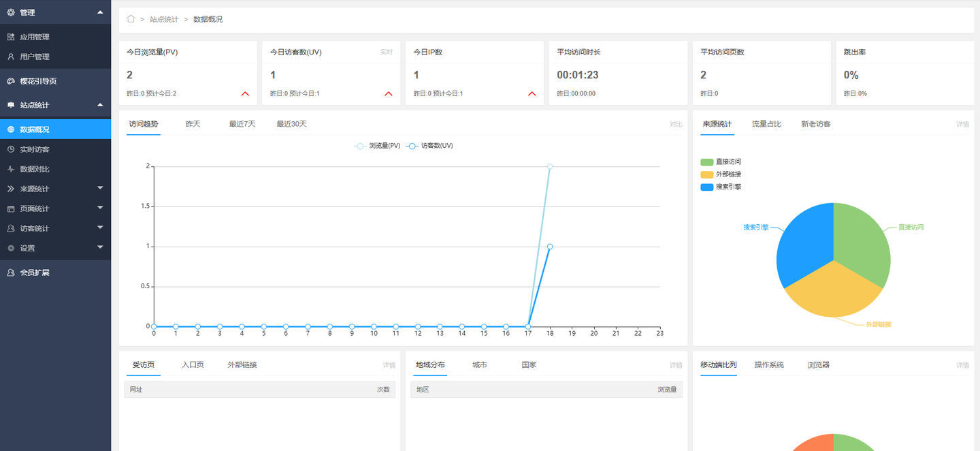This screenshot has width=980, height=451.
Task: Open 详情 link in 地域分布 panel
Action: tap(676, 366)
